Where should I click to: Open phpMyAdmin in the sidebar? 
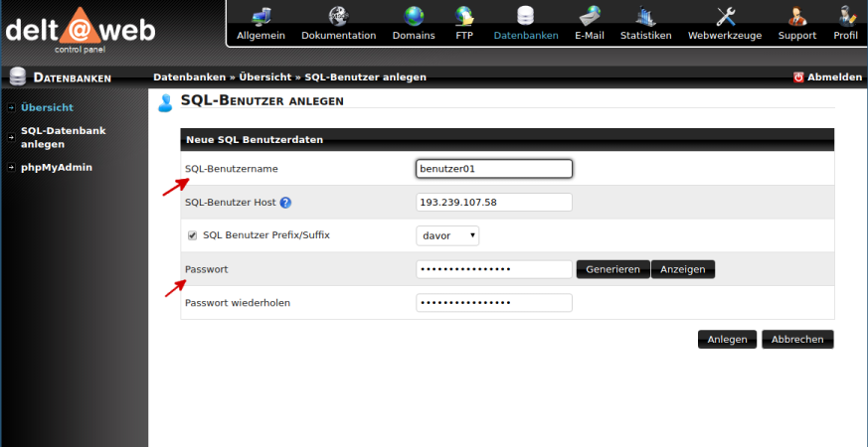tap(56, 167)
